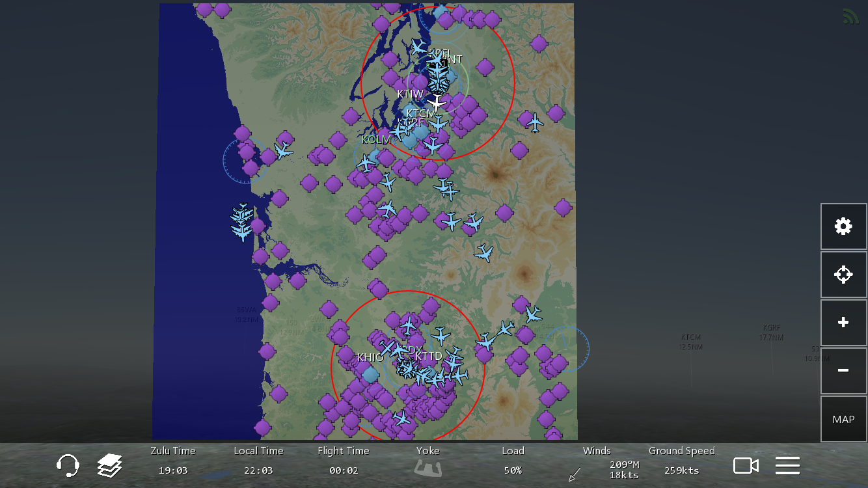
Task: Switch camera view with the camera icon
Action: pos(746,465)
